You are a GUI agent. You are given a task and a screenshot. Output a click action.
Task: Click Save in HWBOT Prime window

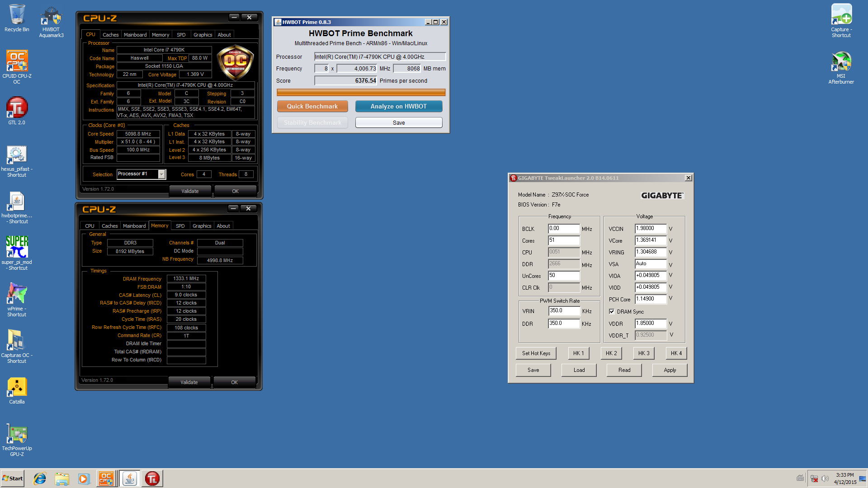point(399,122)
